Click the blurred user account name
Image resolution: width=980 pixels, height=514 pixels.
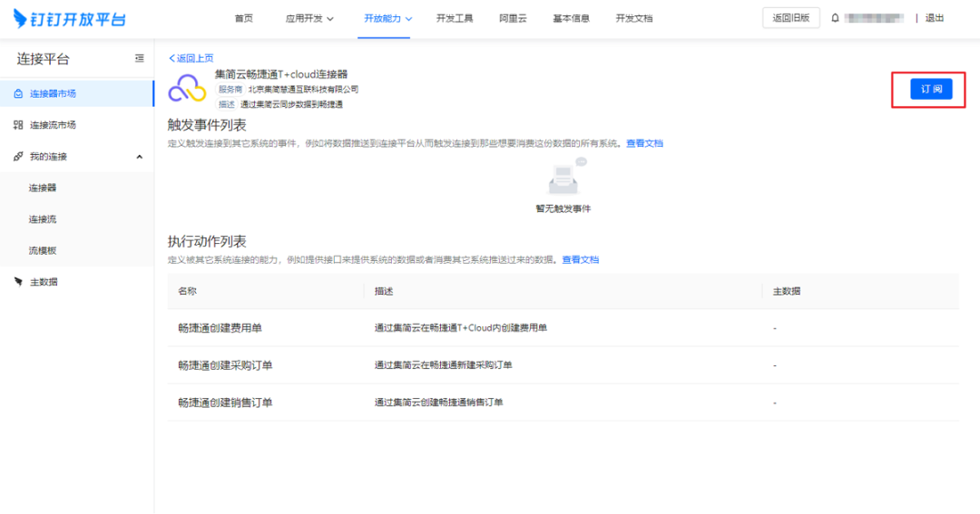pyautogui.click(x=874, y=18)
